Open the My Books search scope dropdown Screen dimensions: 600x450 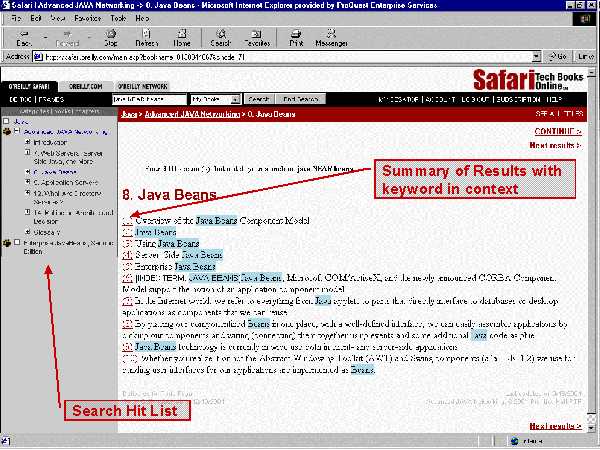[x=236, y=99]
